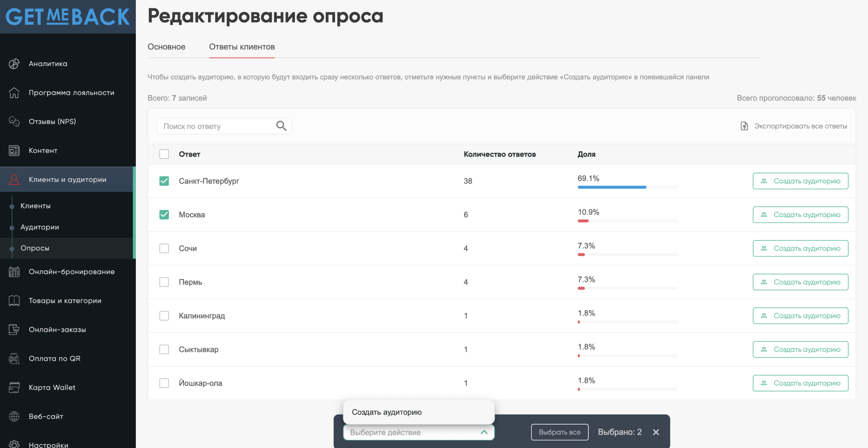The width and height of the screenshot is (868, 448).
Task: Click the Карта Wallet card icon
Action: (x=14, y=387)
